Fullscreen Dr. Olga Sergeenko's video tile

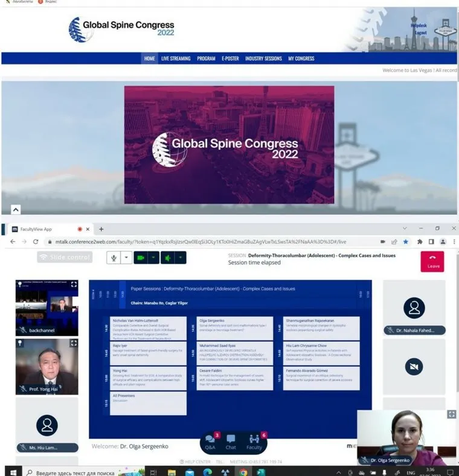451,414
